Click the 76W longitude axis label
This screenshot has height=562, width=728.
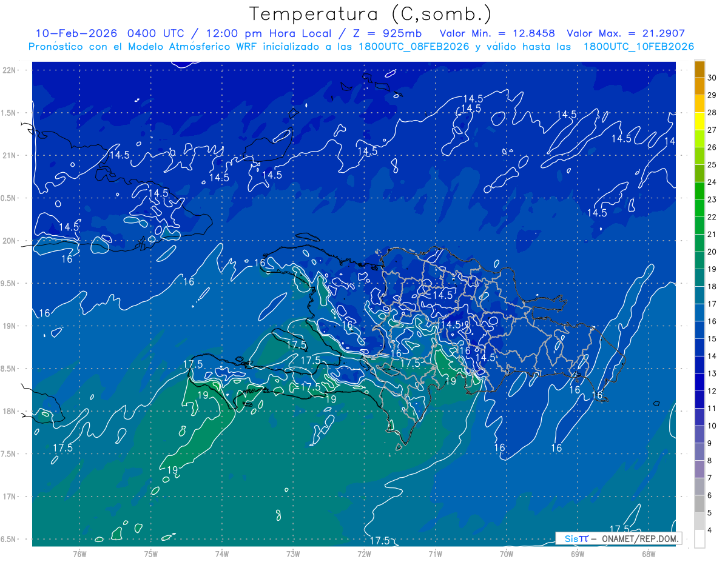pos(79,554)
